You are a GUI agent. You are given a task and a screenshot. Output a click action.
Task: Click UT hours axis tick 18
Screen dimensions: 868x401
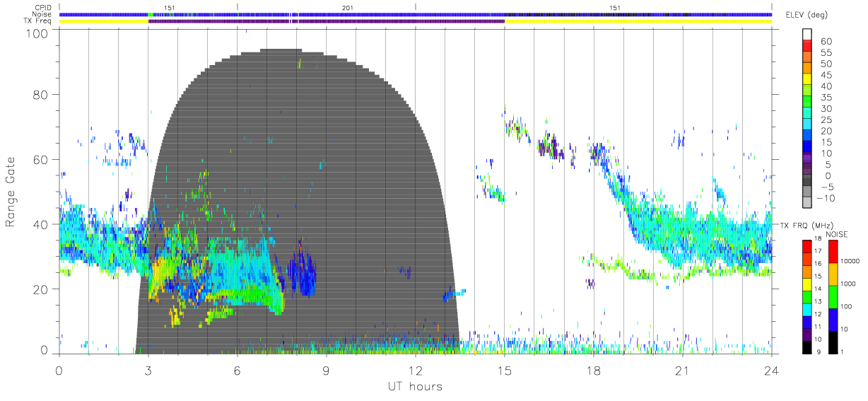click(x=594, y=370)
